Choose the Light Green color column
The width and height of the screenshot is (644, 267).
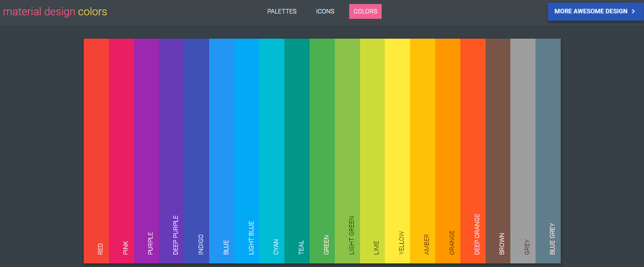pyautogui.click(x=347, y=151)
